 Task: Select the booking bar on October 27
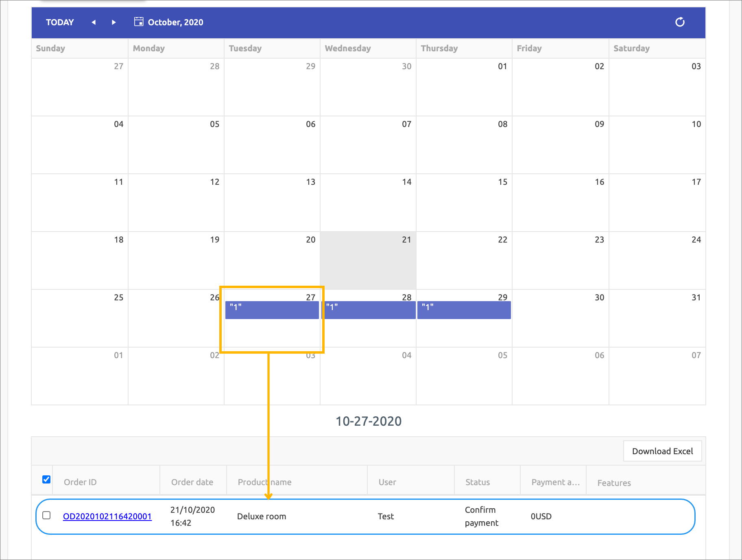(x=272, y=310)
